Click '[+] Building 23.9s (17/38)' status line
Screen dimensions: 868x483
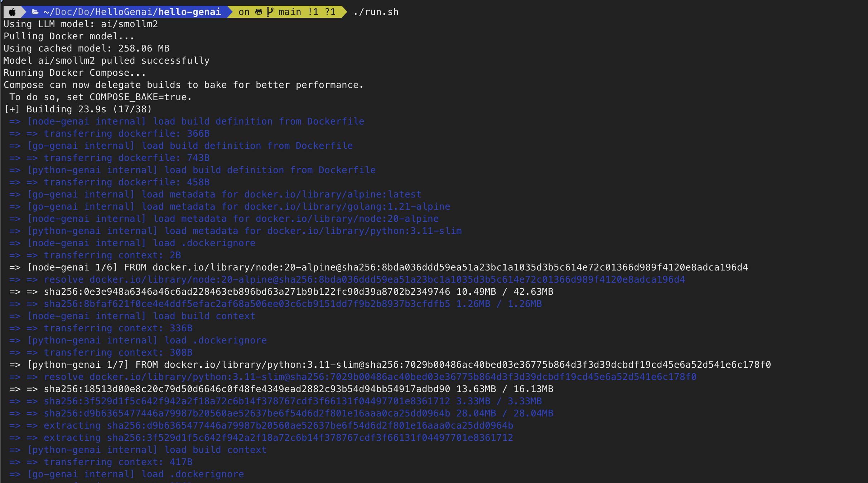[x=78, y=109]
